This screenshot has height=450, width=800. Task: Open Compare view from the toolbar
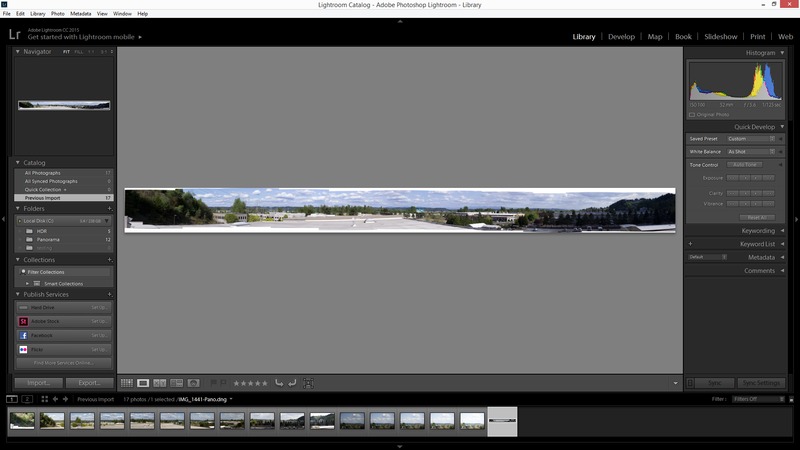[160, 383]
